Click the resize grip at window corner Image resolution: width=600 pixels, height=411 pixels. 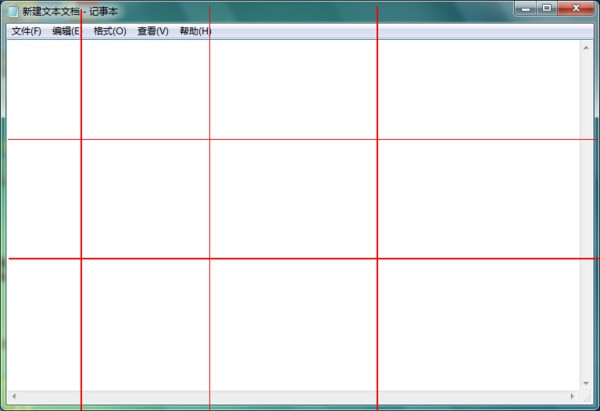[588, 398]
